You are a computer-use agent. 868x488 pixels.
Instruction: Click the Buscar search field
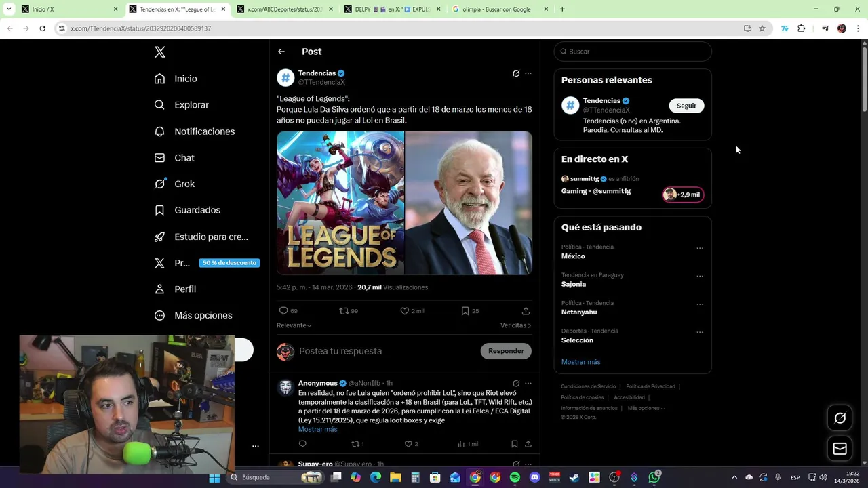coord(633,52)
